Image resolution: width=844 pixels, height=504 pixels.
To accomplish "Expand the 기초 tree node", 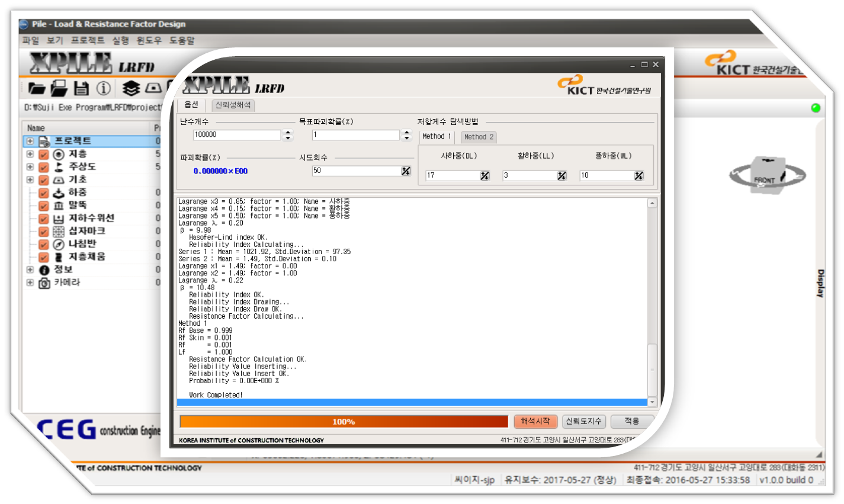I will click(x=30, y=180).
